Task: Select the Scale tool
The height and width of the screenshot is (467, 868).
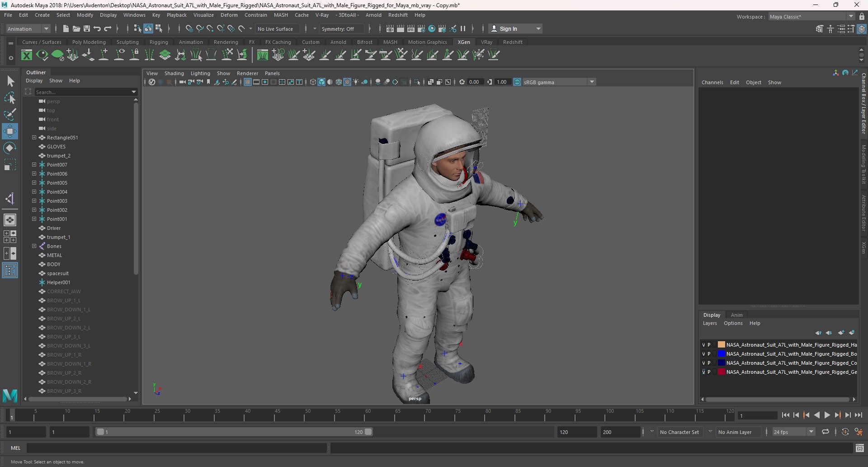Action: 10,165
